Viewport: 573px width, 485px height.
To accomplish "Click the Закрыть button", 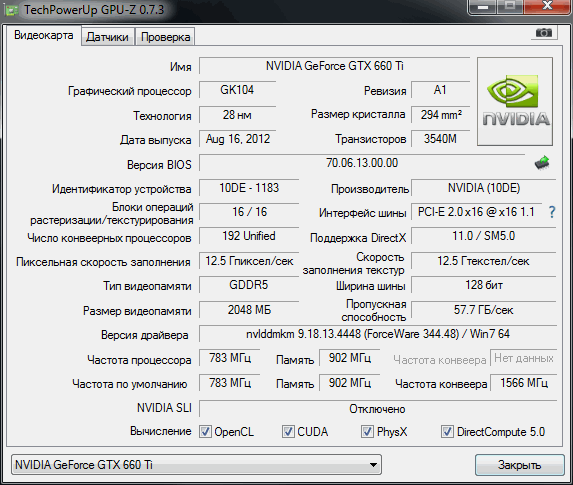I will pos(519,465).
